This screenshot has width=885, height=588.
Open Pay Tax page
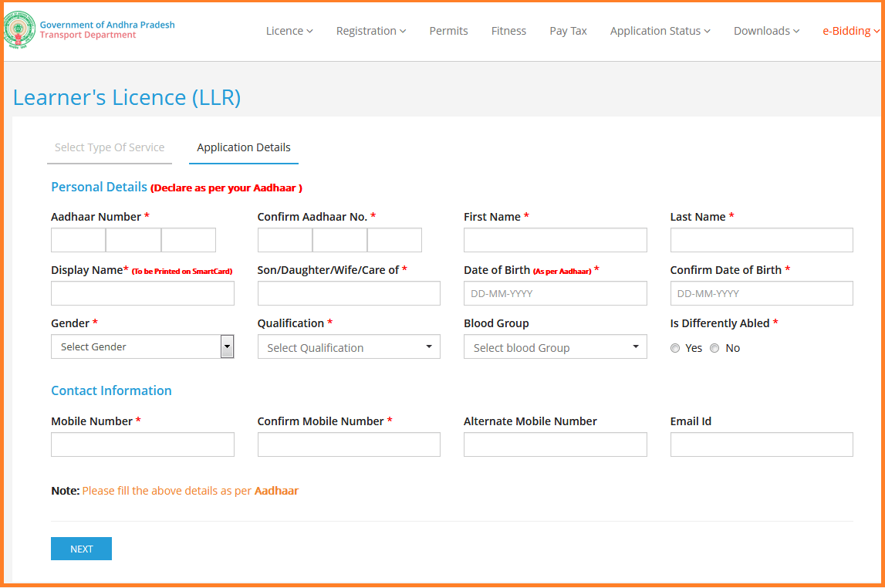[568, 31]
